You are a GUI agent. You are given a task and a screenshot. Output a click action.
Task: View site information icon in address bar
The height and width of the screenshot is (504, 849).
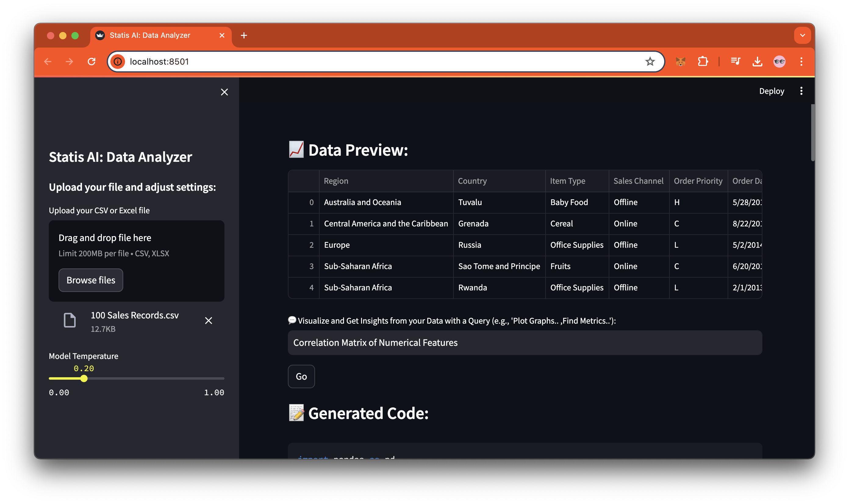click(x=118, y=62)
